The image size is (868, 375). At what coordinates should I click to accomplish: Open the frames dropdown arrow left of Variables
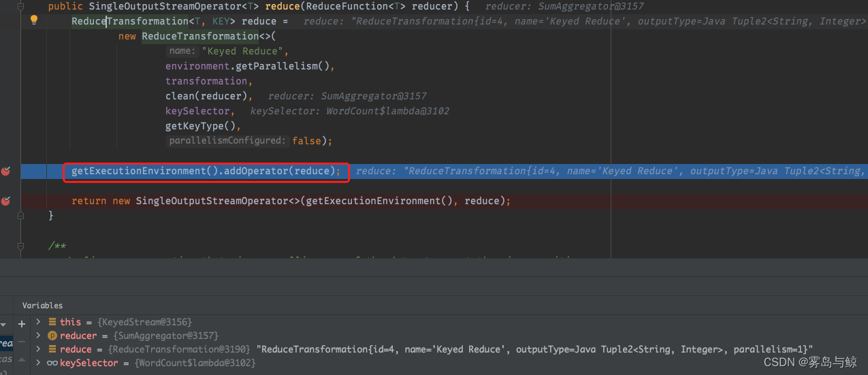3,325
